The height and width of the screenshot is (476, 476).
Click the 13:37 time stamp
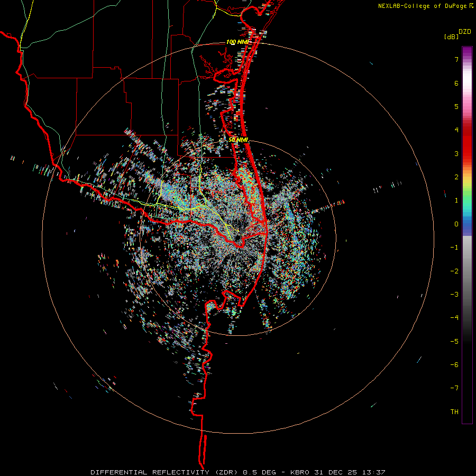click(x=374, y=472)
